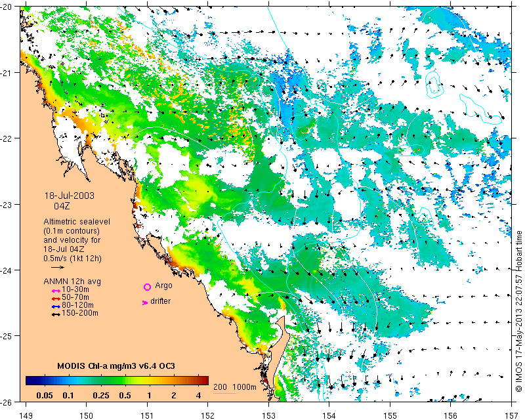Click the 'Argo' legend label
This screenshot has height=420, width=525.
click(163, 285)
